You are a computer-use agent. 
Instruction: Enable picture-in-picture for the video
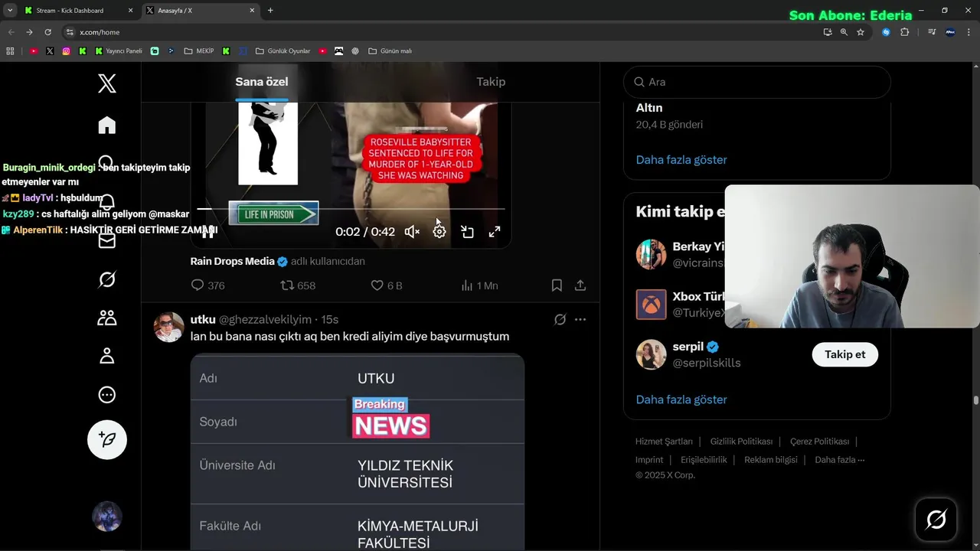[x=467, y=232]
